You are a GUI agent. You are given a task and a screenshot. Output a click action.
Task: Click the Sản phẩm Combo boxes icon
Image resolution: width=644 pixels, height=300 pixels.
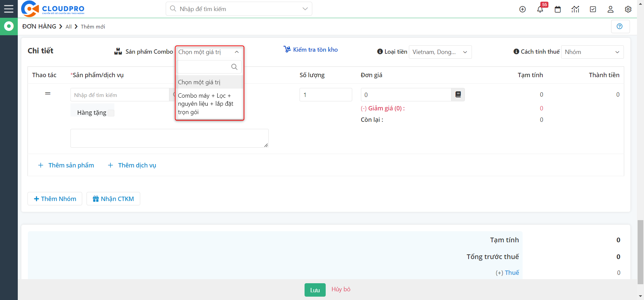click(x=118, y=52)
